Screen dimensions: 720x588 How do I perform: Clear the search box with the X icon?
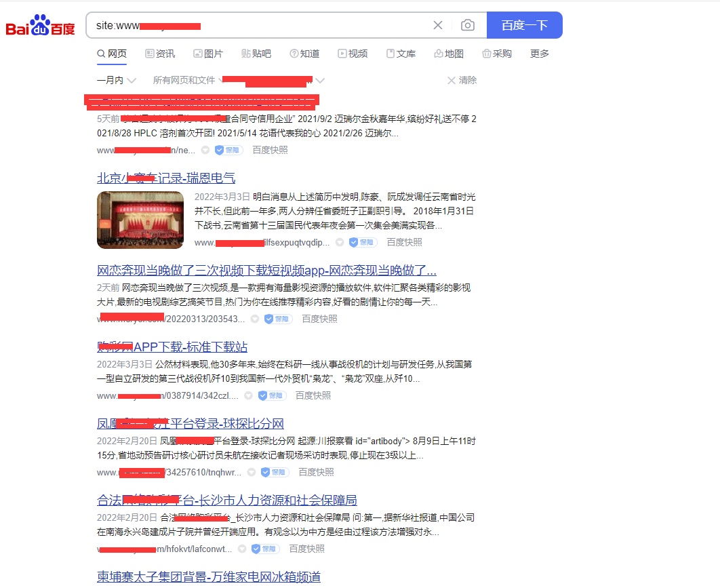pos(438,25)
